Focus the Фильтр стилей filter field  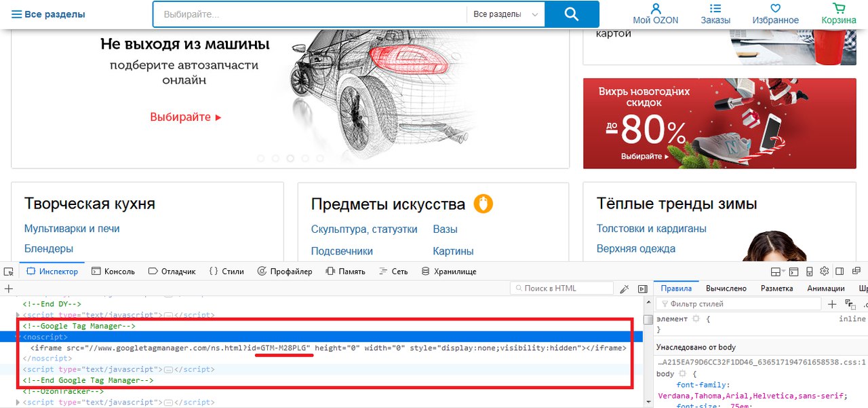coord(738,304)
